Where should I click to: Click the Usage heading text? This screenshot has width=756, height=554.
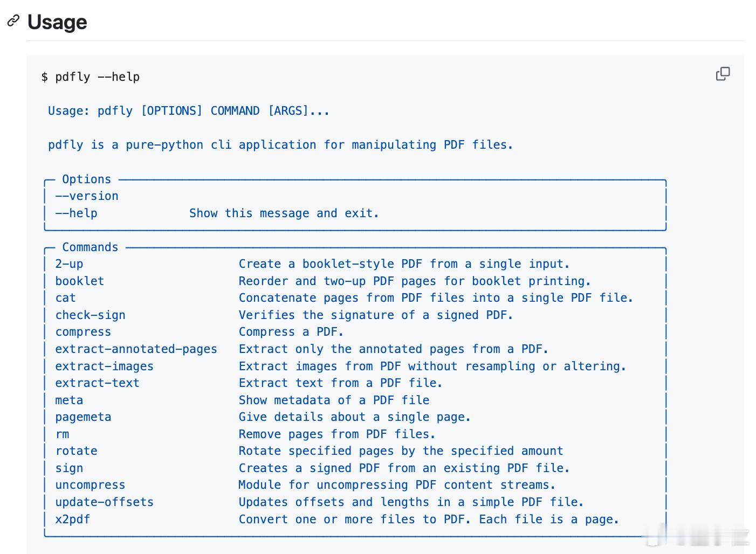click(x=57, y=22)
